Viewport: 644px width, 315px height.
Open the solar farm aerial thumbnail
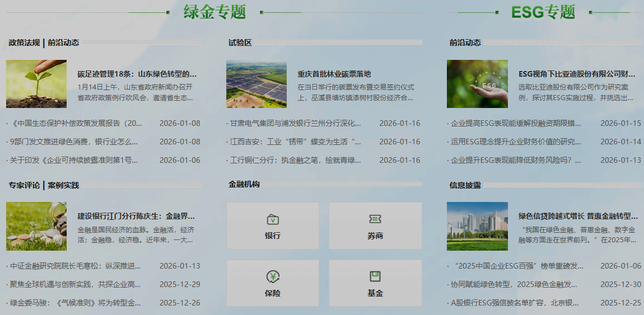256,84
